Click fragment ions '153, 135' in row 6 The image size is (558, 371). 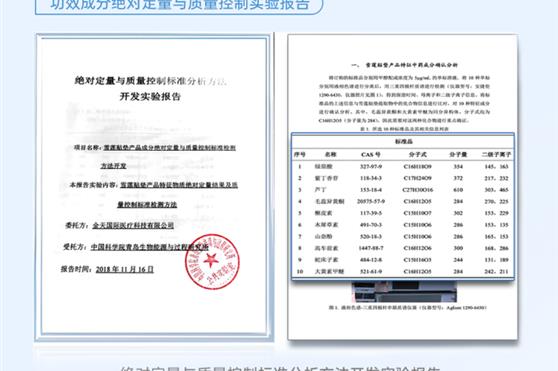pos(496,225)
